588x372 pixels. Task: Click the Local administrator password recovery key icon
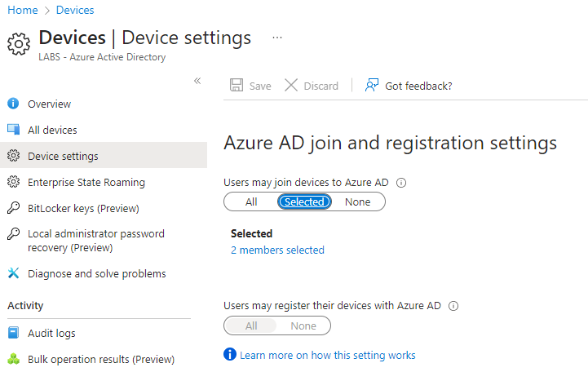(x=13, y=233)
